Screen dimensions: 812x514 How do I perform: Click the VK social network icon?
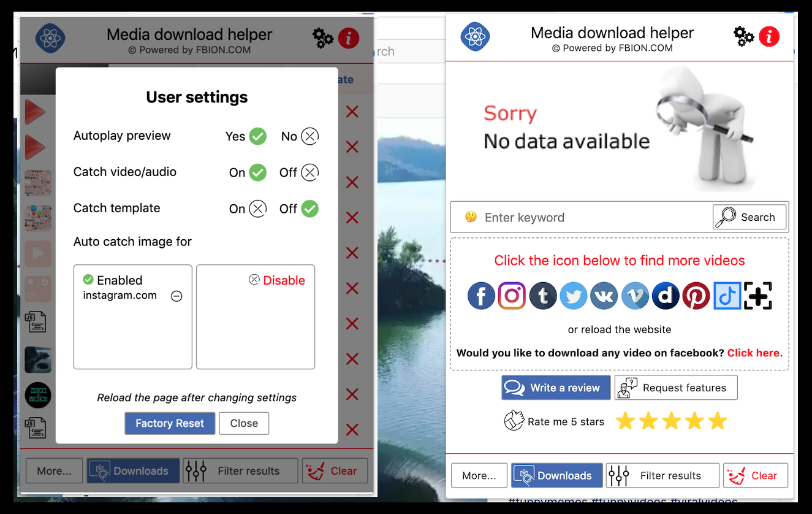click(604, 296)
